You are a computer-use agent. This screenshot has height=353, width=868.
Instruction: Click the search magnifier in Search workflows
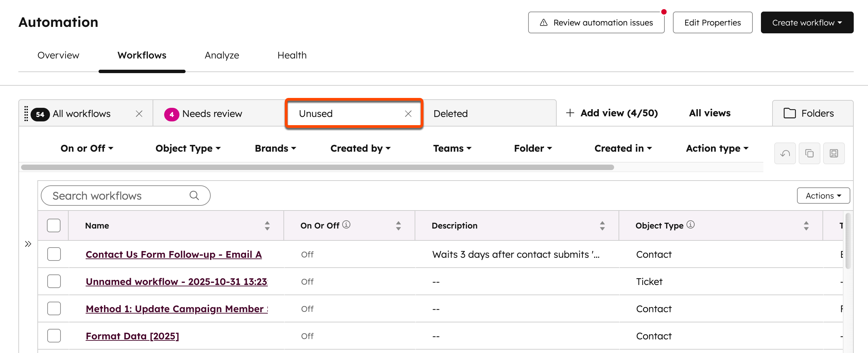(194, 195)
